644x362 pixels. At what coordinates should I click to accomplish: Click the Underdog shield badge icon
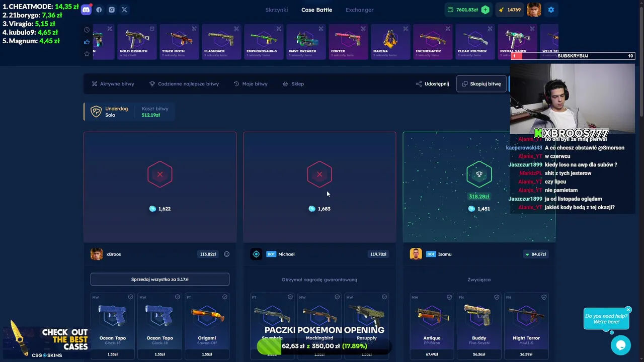[96, 112]
